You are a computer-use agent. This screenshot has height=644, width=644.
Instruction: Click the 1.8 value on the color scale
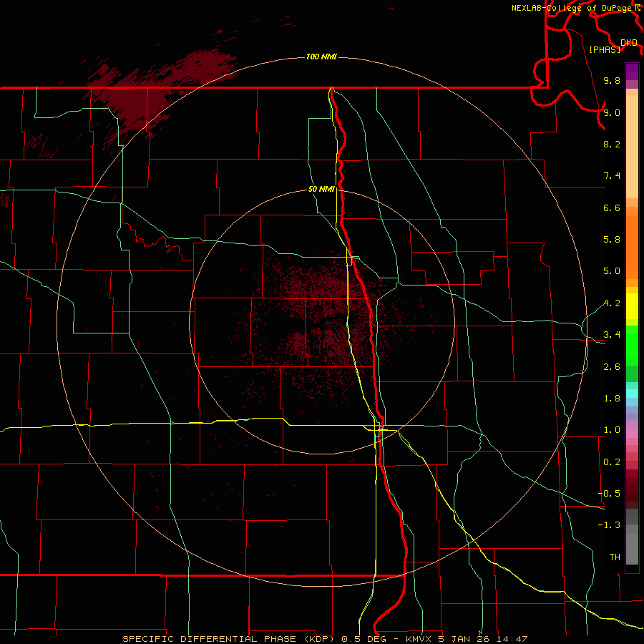(x=612, y=399)
